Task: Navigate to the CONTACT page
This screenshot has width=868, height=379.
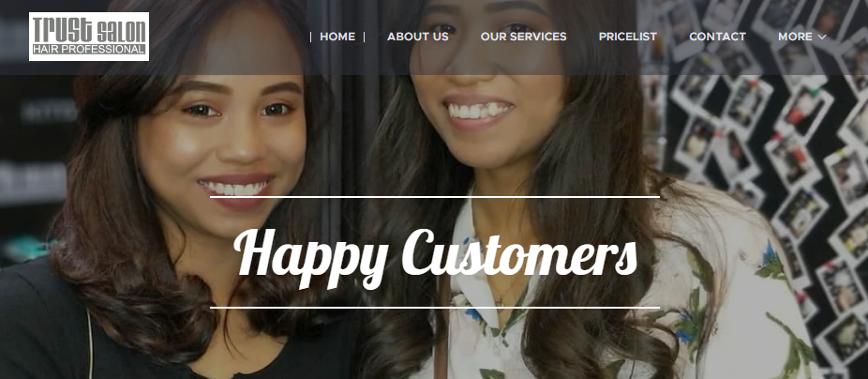Action: [717, 38]
